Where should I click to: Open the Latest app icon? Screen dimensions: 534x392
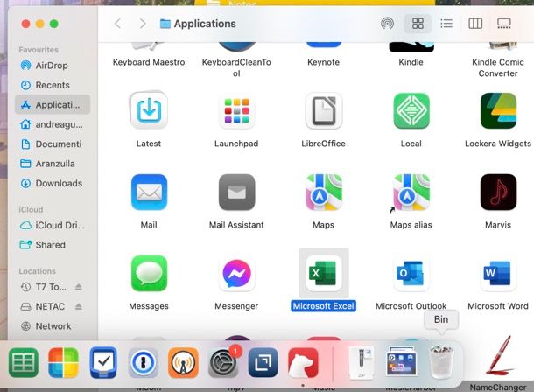tap(149, 110)
